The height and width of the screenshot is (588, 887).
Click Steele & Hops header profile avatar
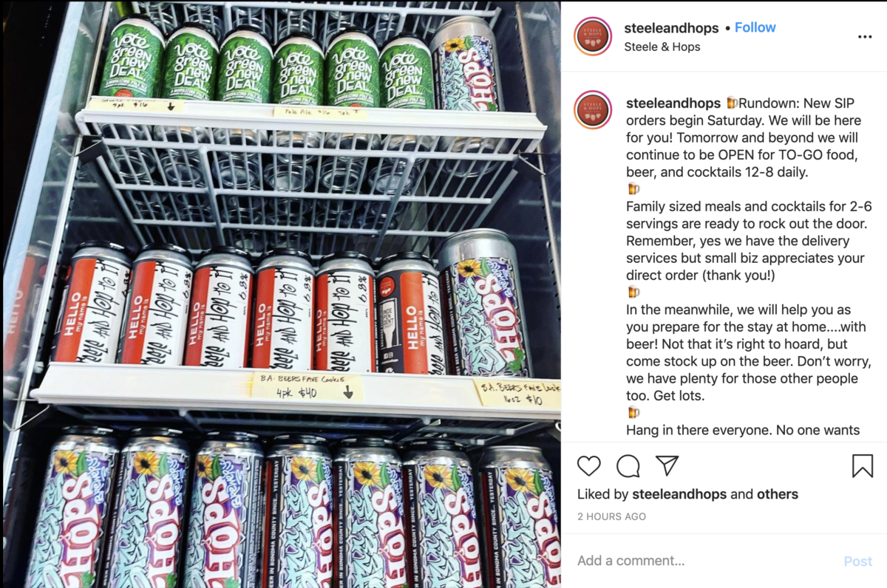pos(593,36)
